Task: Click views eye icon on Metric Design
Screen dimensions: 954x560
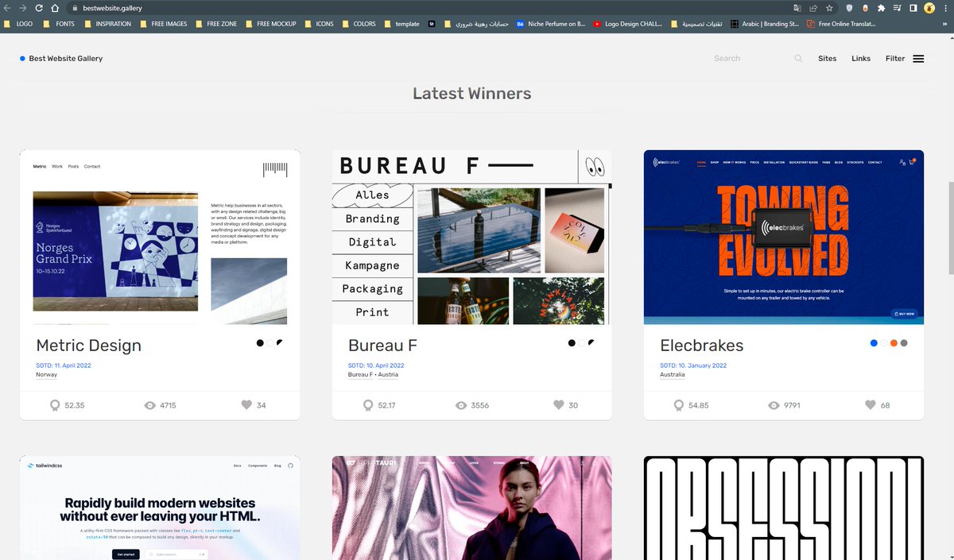Action: (x=149, y=405)
